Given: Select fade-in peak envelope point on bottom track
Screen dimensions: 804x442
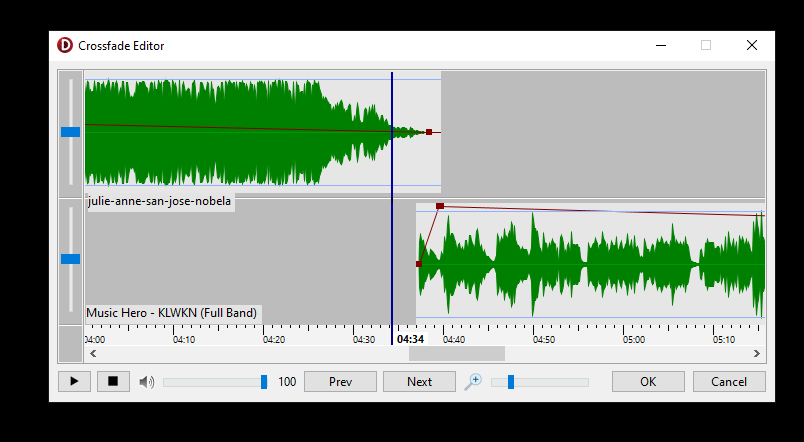Looking at the screenshot, I should [x=440, y=206].
